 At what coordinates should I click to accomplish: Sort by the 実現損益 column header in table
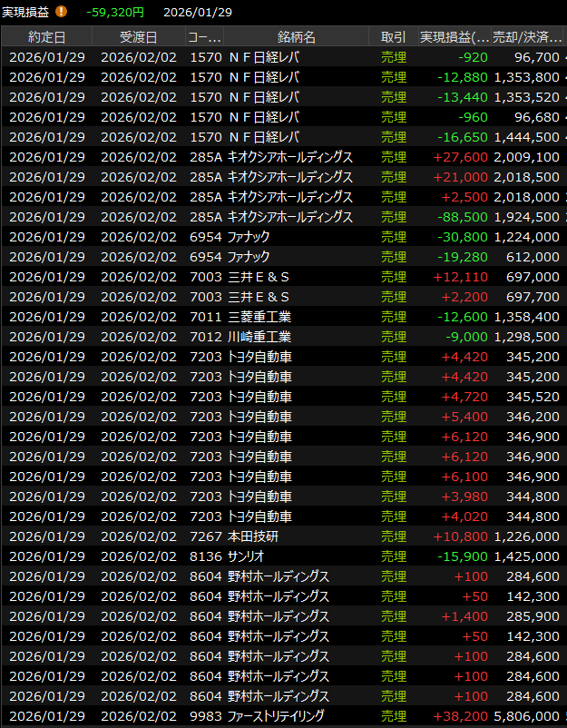pos(455,37)
